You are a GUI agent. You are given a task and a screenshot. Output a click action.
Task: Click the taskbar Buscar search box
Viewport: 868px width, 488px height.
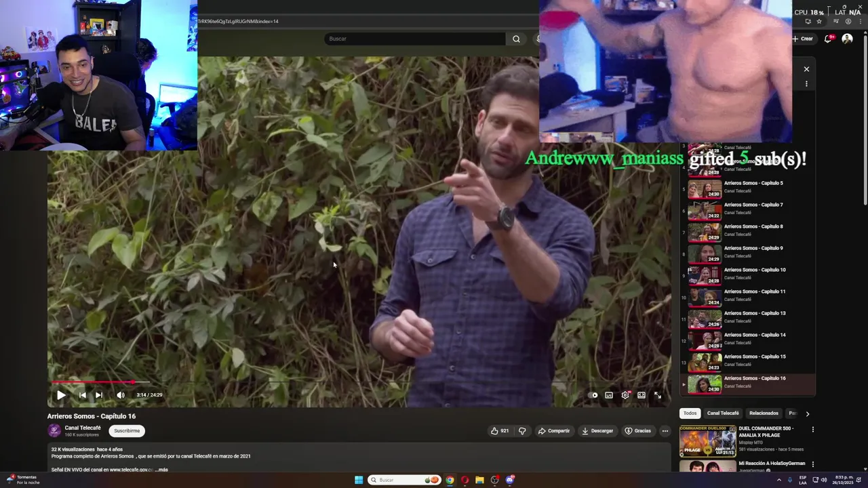click(404, 480)
